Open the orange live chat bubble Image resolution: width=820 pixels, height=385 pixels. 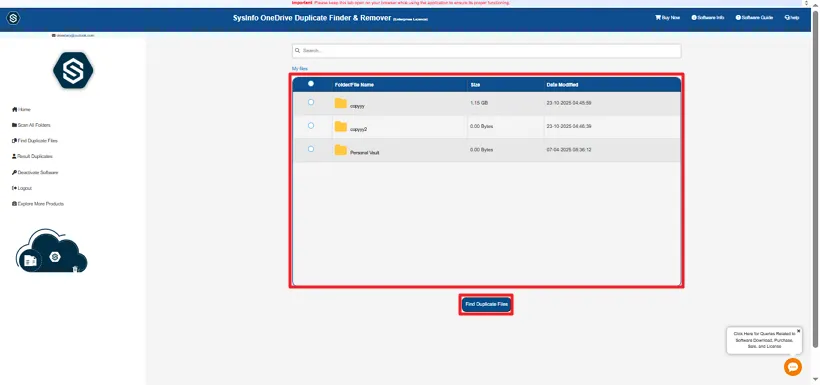(792, 367)
